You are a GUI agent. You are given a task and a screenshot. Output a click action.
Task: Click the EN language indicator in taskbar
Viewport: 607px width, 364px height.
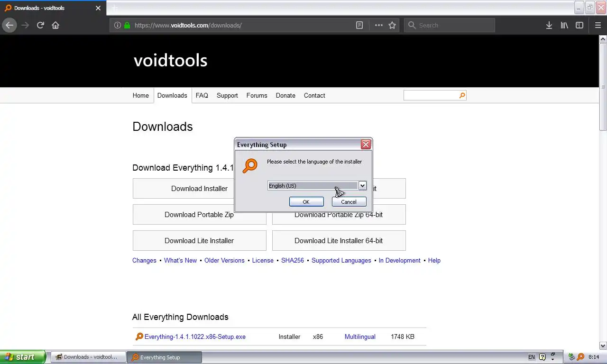point(532,357)
